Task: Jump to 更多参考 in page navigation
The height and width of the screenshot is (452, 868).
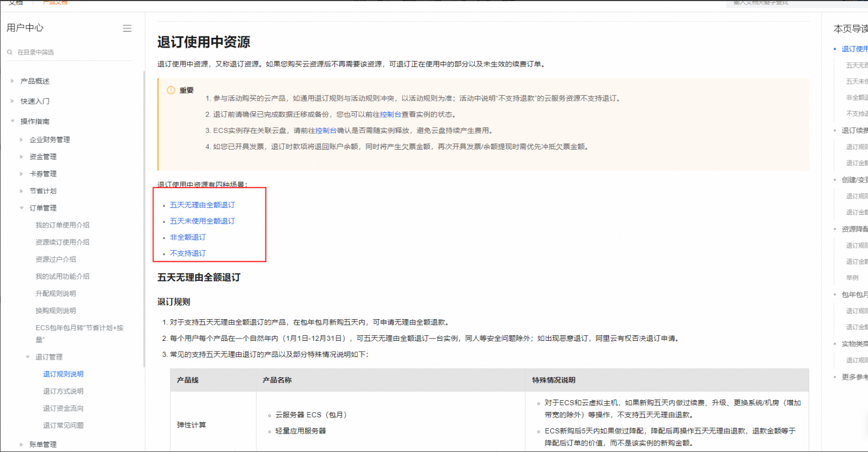Action: click(x=855, y=377)
